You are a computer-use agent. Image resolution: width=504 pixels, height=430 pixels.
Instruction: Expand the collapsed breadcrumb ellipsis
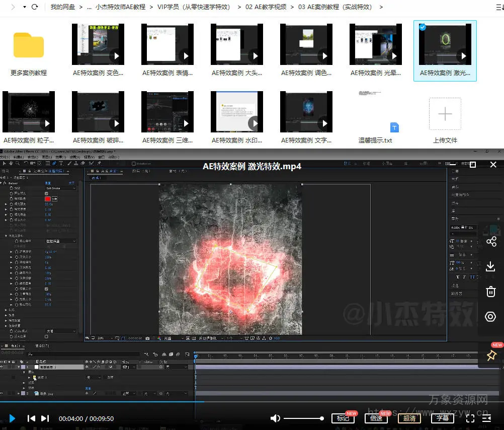[x=89, y=7]
